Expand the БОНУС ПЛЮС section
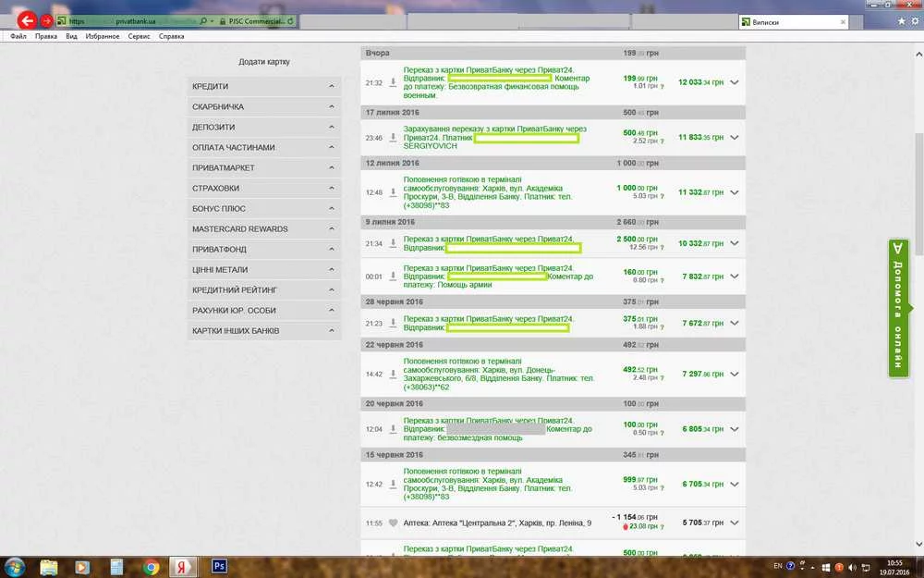The image size is (924, 578). [x=264, y=208]
